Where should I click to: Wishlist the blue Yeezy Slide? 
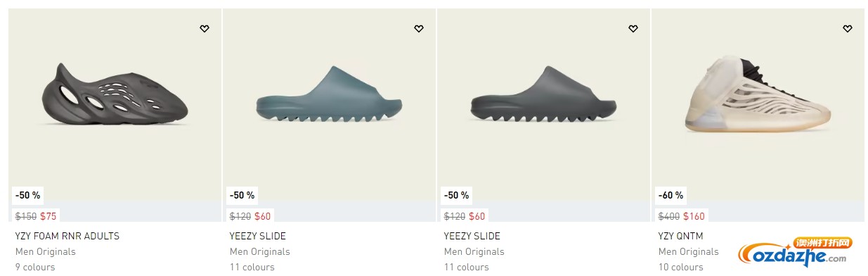point(419,29)
